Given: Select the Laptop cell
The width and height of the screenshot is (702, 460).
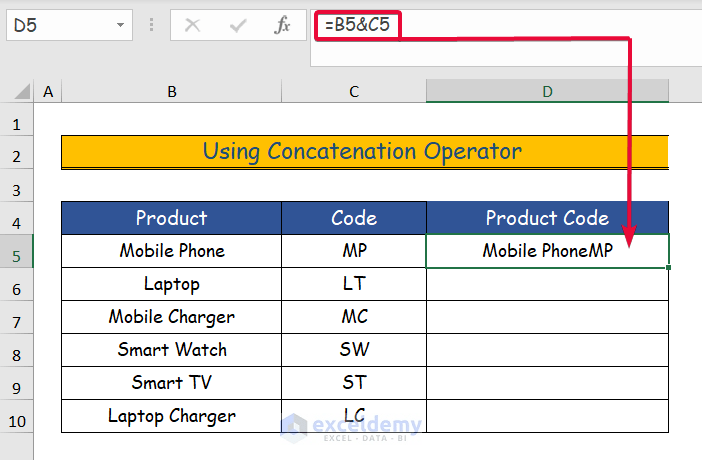Looking at the screenshot, I should click(171, 284).
